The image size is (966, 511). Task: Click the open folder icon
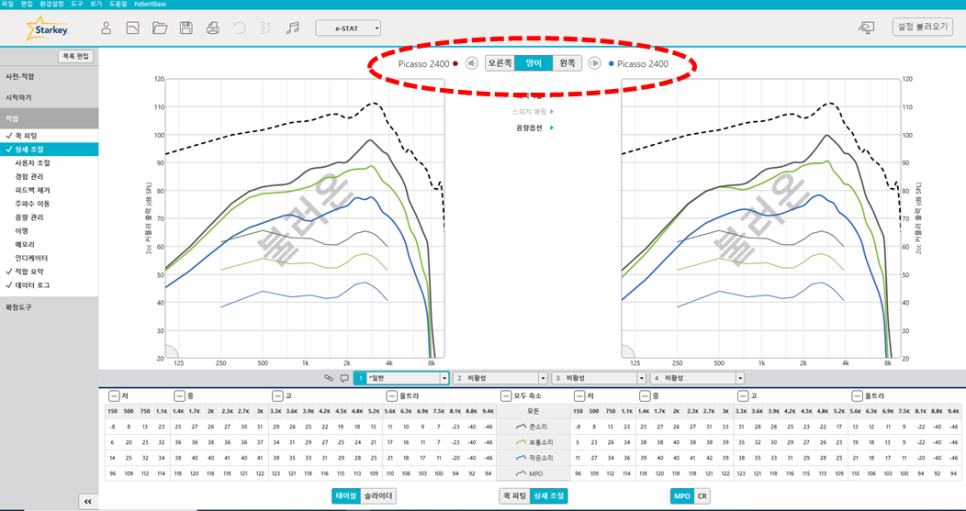[160, 28]
